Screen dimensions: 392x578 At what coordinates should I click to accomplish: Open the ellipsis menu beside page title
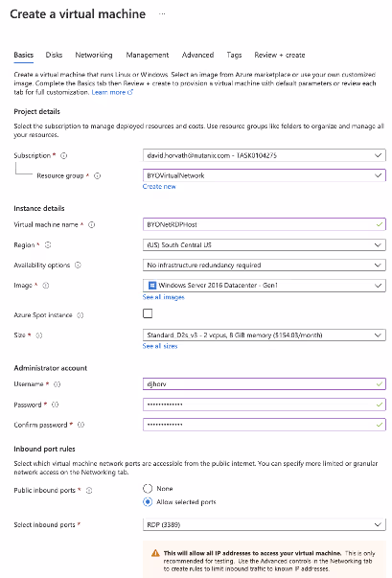[162, 14]
